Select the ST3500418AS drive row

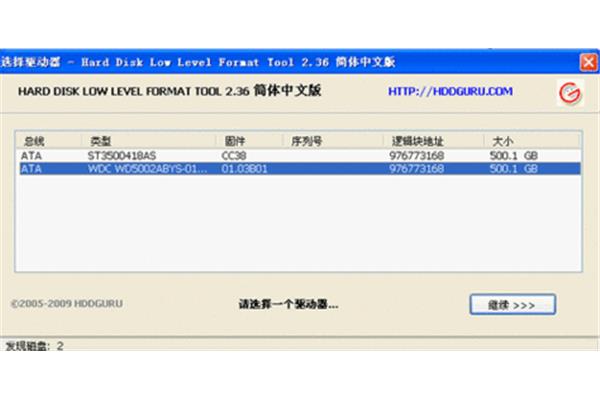coord(300,155)
